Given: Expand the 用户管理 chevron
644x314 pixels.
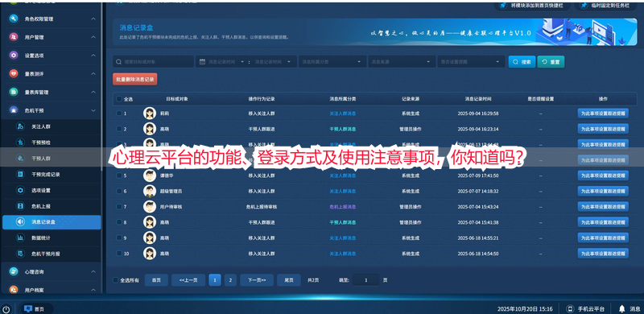Looking at the screenshot, I should click(x=93, y=37).
